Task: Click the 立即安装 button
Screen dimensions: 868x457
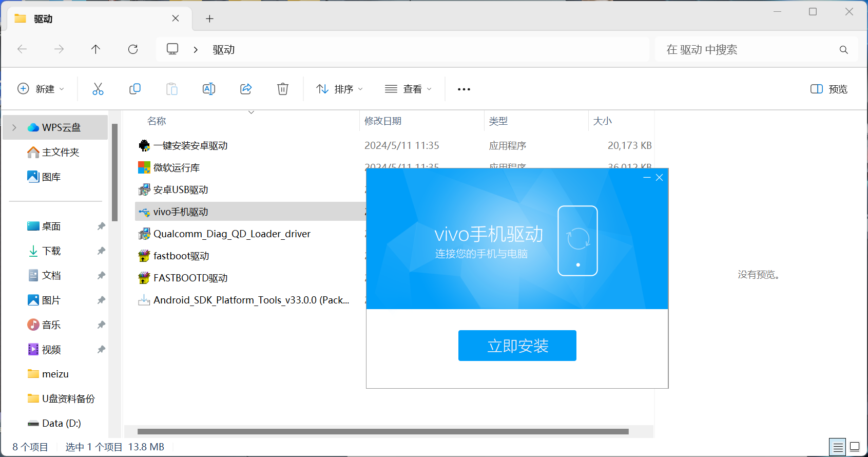Action: pos(517,346)
